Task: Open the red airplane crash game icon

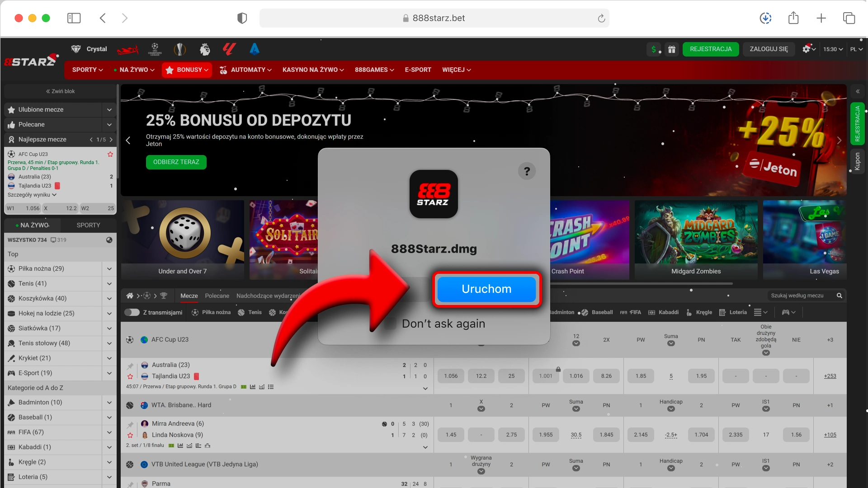Action: pos(127,49)
